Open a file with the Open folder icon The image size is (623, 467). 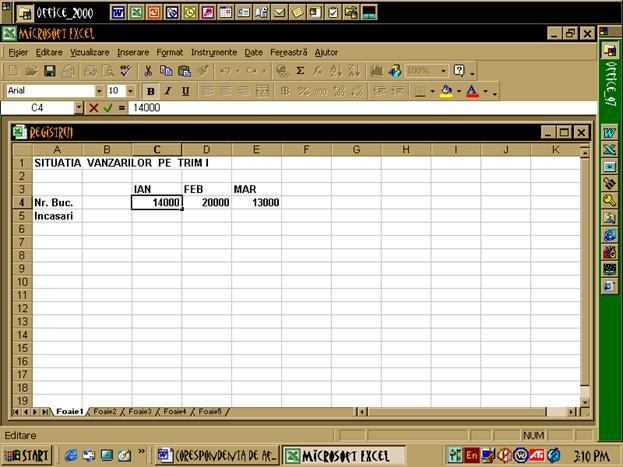[x=31, y=71]
